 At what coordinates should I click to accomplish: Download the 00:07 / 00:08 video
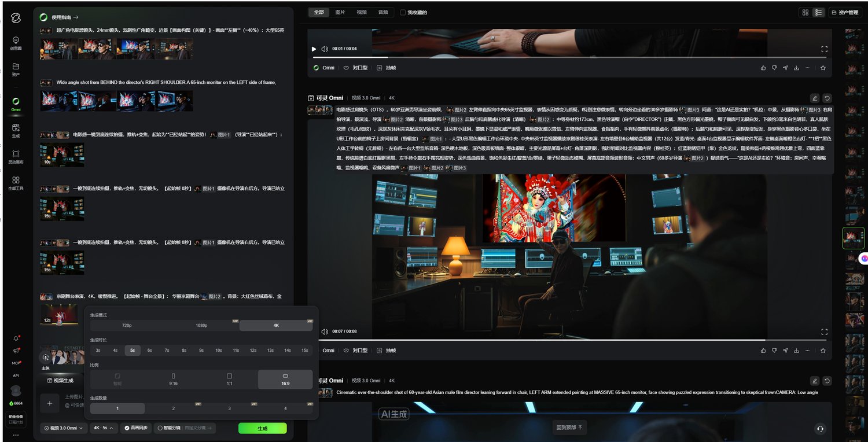pos(796,351)
